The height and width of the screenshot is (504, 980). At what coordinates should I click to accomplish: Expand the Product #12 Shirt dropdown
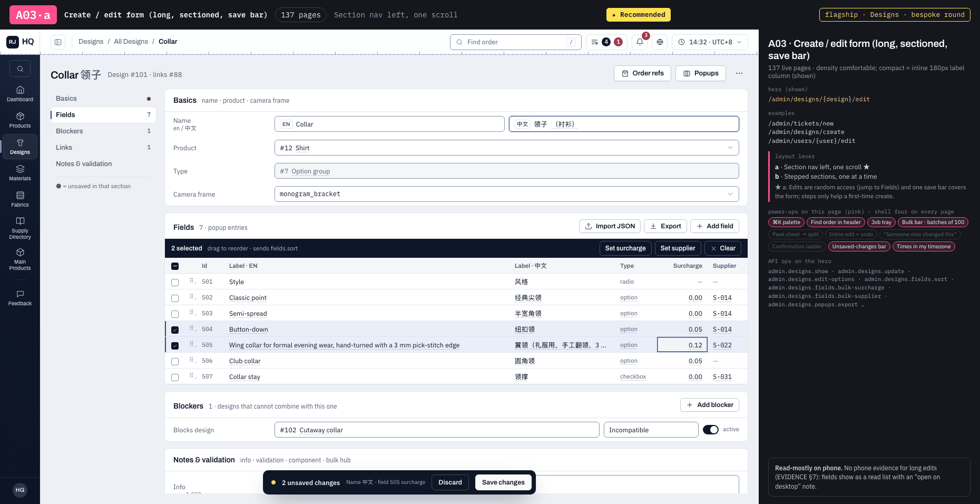tap(506, 148)
